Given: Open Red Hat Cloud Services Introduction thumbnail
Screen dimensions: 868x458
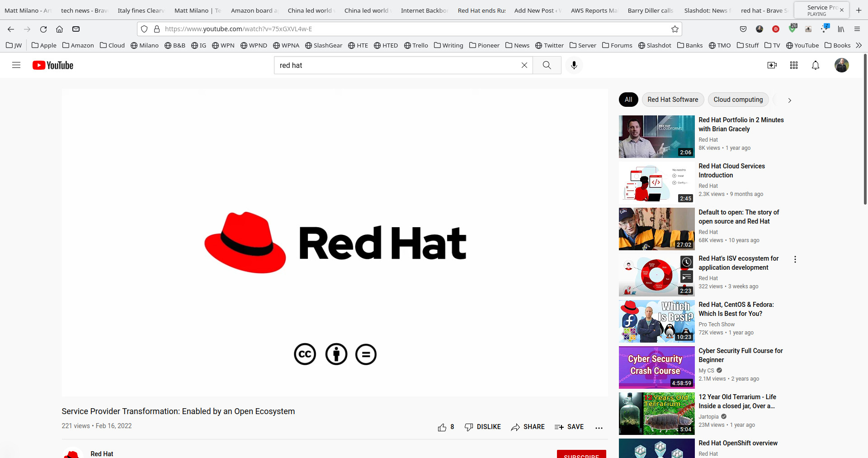Looking at the screenshot, I should tap(656, 183).
